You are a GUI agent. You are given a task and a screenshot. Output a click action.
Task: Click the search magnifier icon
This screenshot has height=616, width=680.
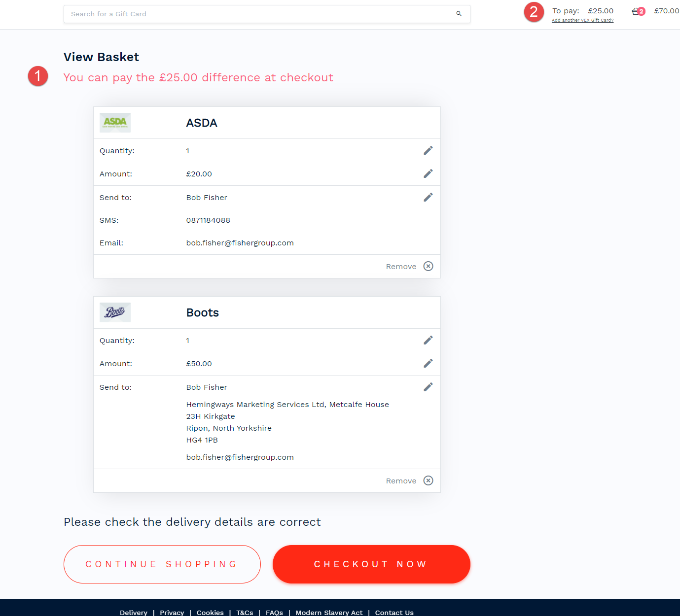click(x=459, y=14)
